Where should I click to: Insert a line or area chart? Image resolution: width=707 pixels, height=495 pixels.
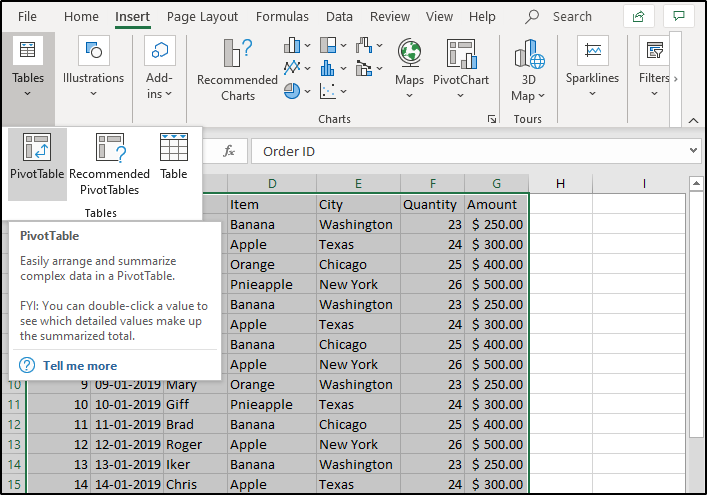(x=292, y=68)
